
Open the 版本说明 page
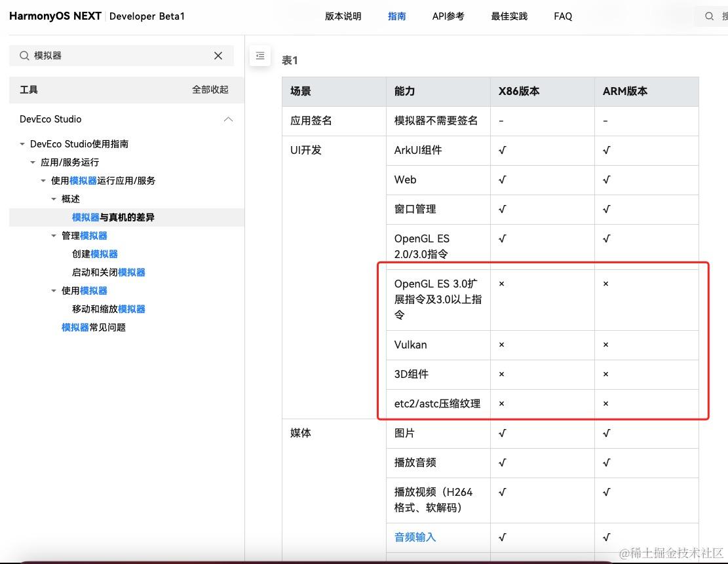[x=343, y=16]
